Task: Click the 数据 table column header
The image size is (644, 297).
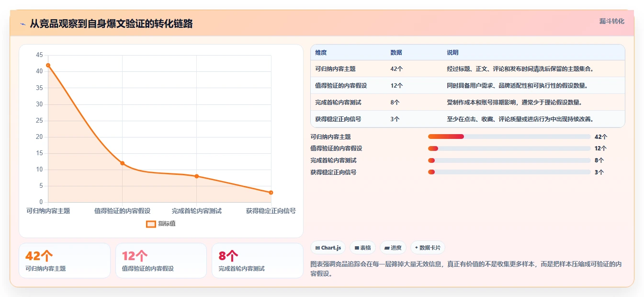Action: click(x=396, y=53)
